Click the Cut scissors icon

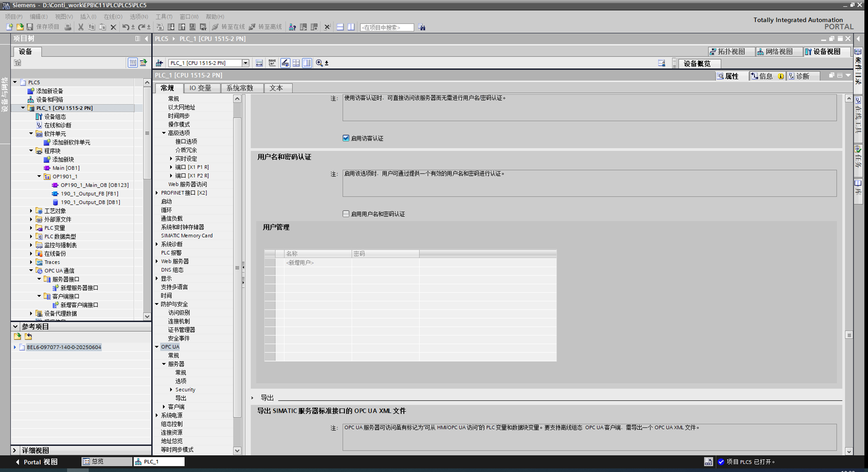pos(81,27)
